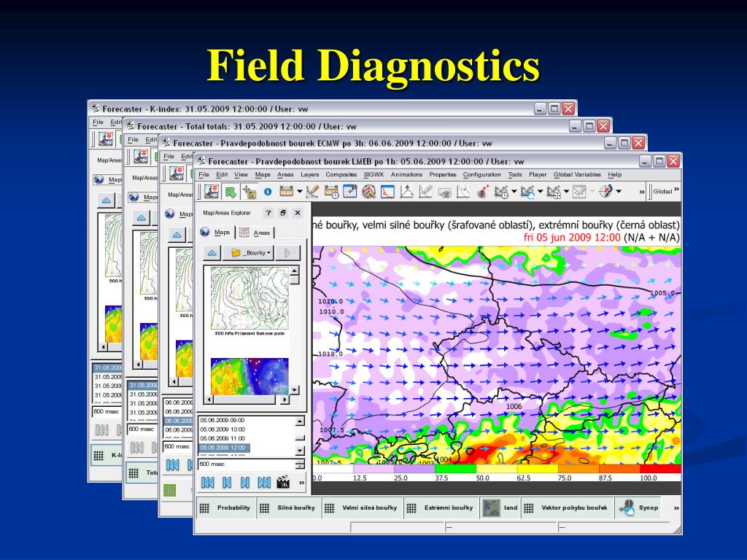Toggle the land layer button
The image size is (747, 560).
[500, 507]
